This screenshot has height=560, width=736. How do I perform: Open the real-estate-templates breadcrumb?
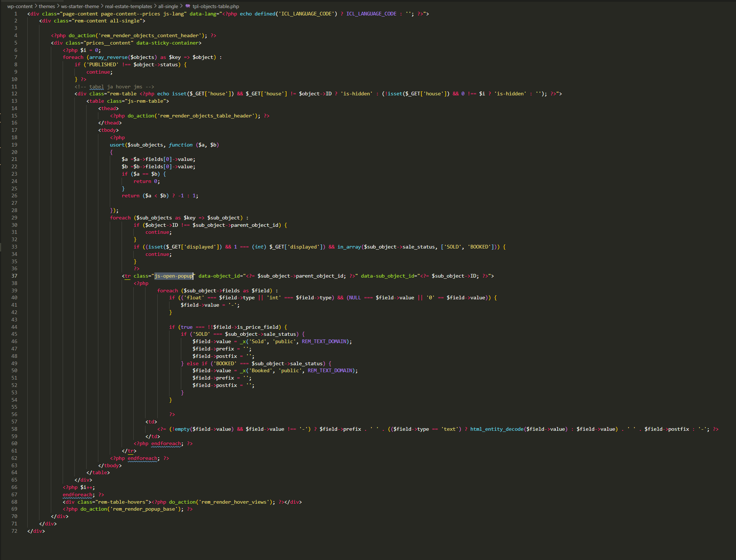pos(129,6)
